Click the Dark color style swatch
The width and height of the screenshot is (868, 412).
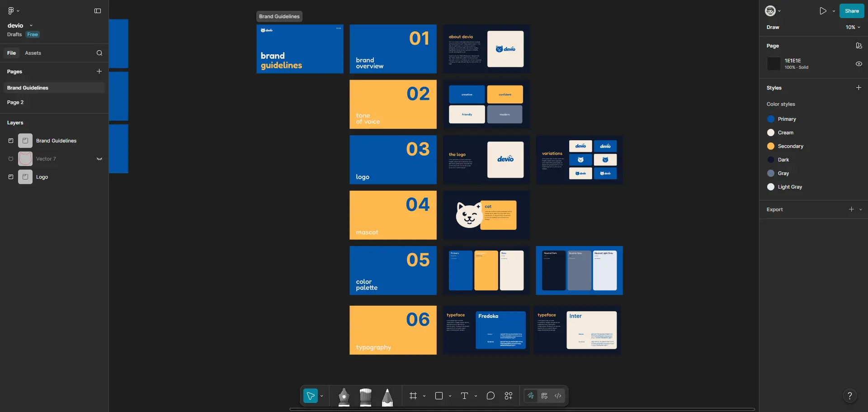click(771, 160)
